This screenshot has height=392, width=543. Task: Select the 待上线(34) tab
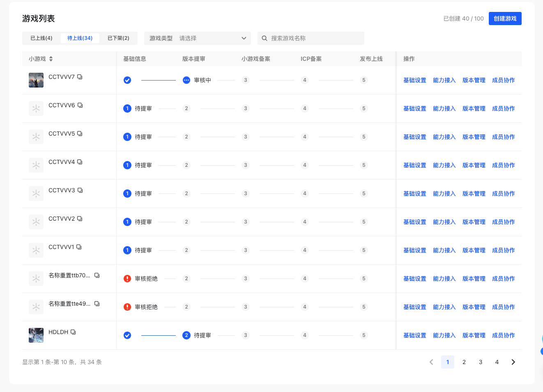(x=80, y=38)
